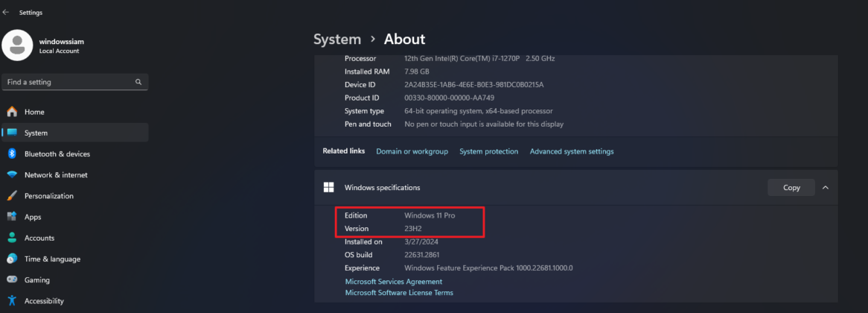This screenshot has width=868, height=313.
Task: Click the Apps grid icon
Action: 12,217
